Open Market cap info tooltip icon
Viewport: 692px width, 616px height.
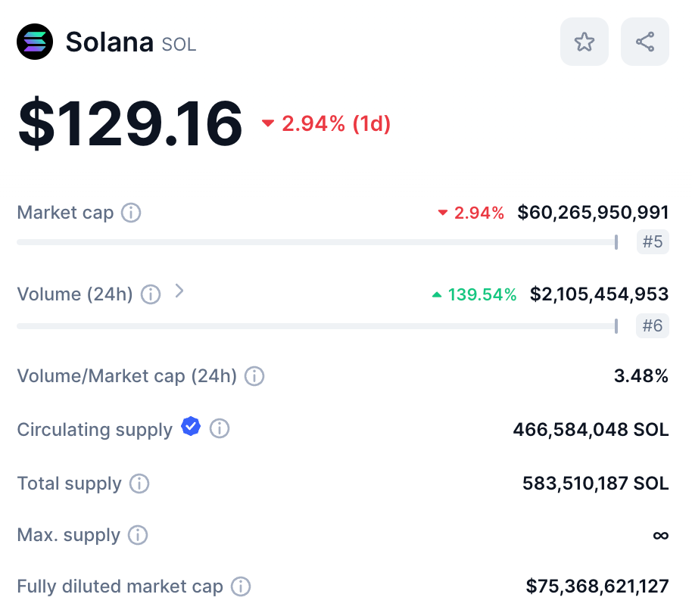131,213
